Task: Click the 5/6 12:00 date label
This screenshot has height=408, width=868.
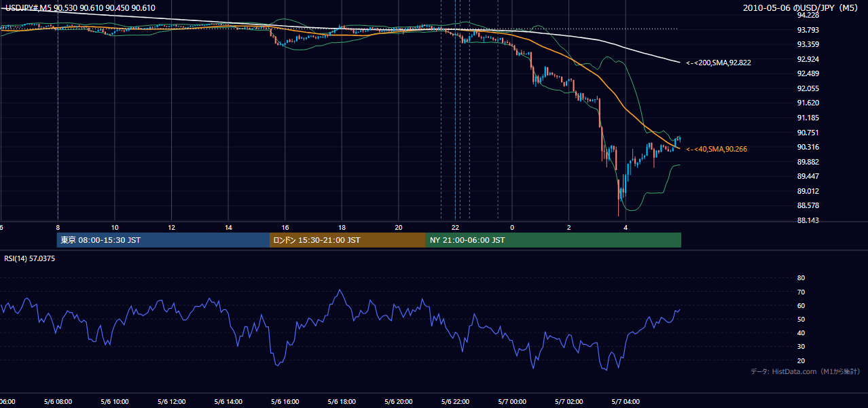Action: [172, 401]
